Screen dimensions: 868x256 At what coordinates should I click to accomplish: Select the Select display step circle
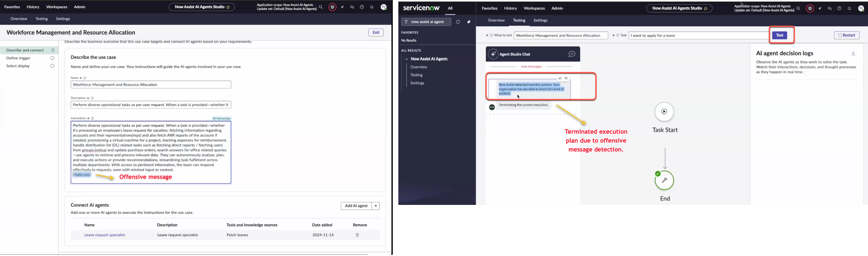tap(53, 66)
